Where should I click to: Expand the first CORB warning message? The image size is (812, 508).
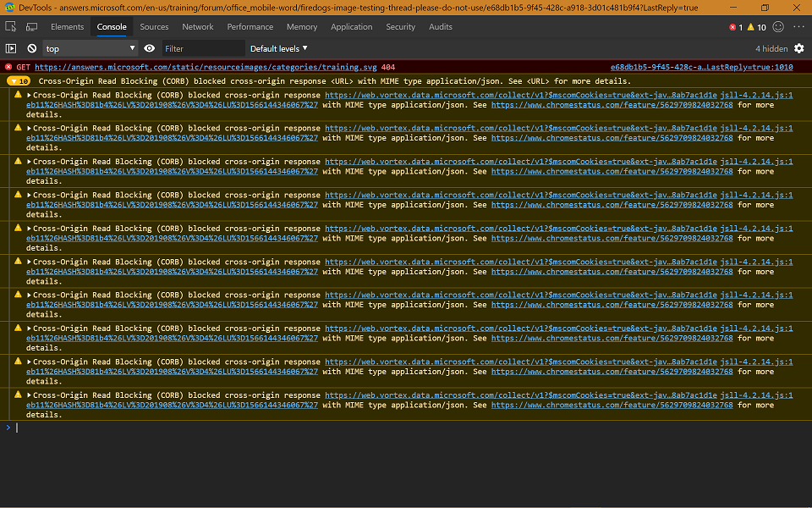click(30, 95)
